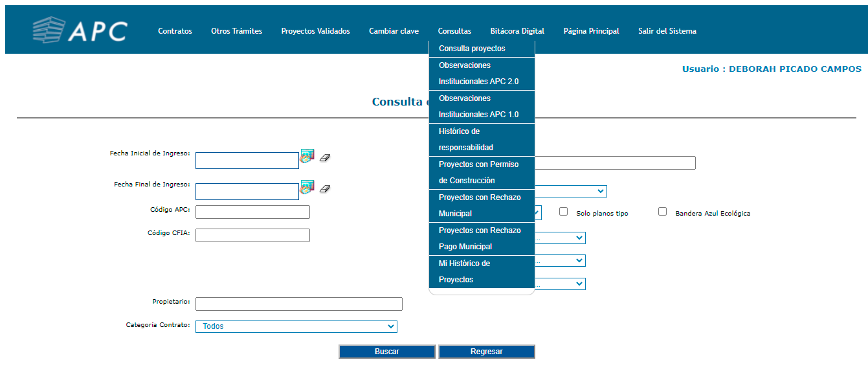Click the Propietario input field

pyautogui.click(x=299, y=304)
